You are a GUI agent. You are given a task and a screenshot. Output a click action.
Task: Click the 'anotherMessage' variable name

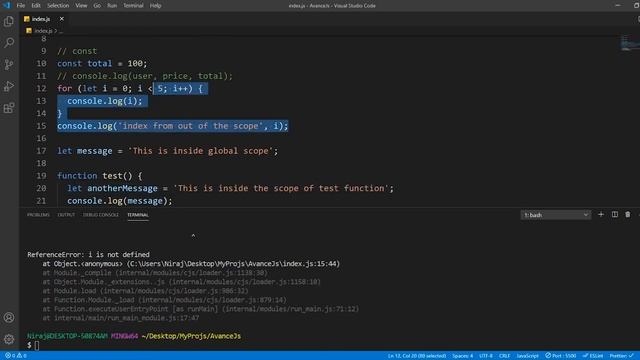pos(122,188)
